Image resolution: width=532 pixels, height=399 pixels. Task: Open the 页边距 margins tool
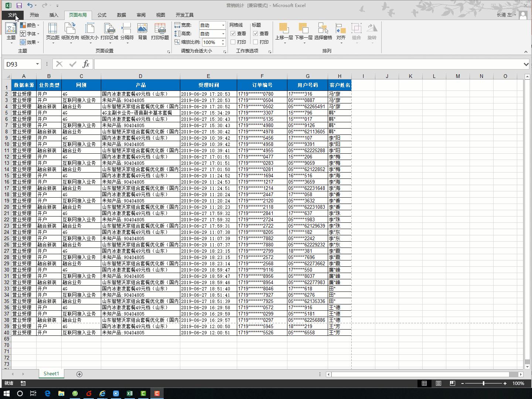point(52,31)
